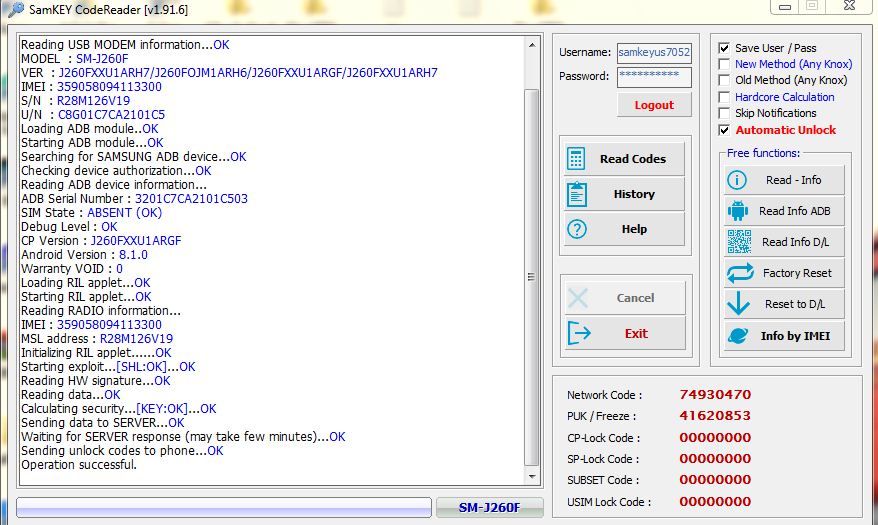Click the Read - Info button label
The height and width of the screenshot is (525, 878).
tap(793, 180)
